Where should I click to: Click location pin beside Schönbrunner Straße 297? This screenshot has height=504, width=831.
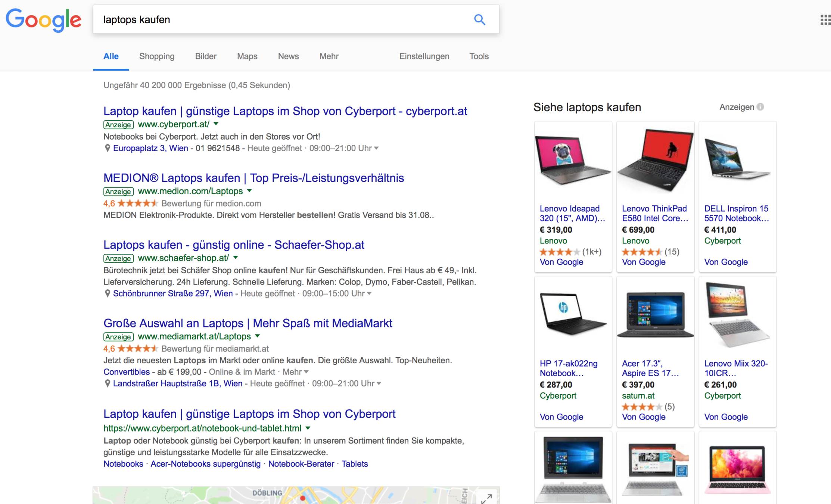pos(107,293)
